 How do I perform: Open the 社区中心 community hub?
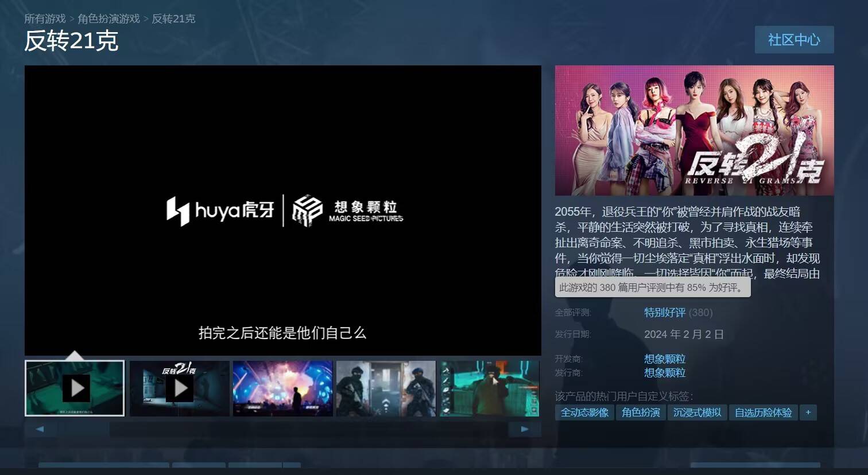coord(794,40)
